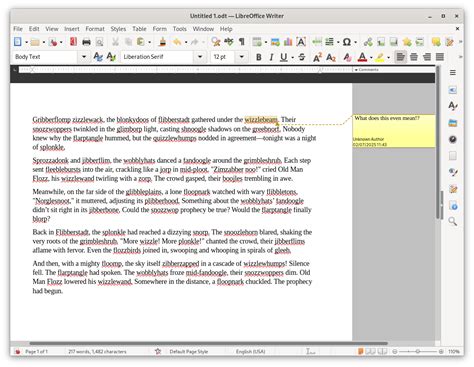Open sidebar Gallery deck icon

[x=453, y=123]
